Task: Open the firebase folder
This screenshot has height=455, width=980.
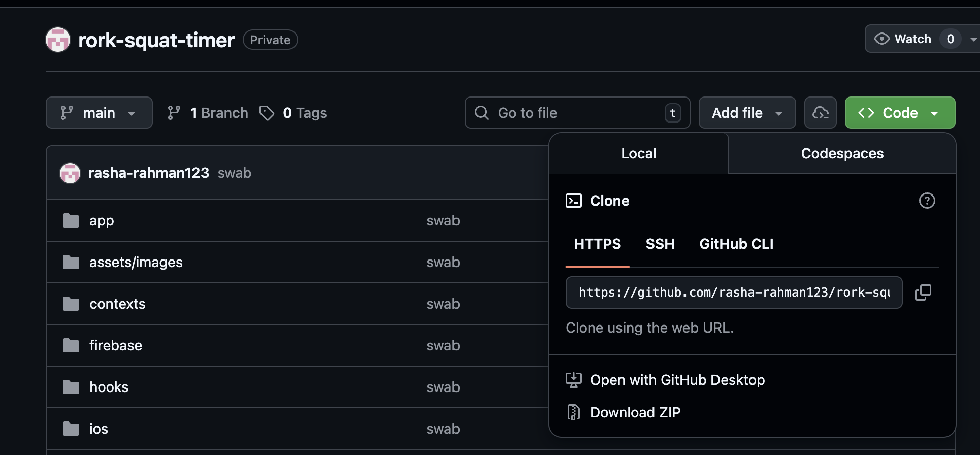Action: 116,345
